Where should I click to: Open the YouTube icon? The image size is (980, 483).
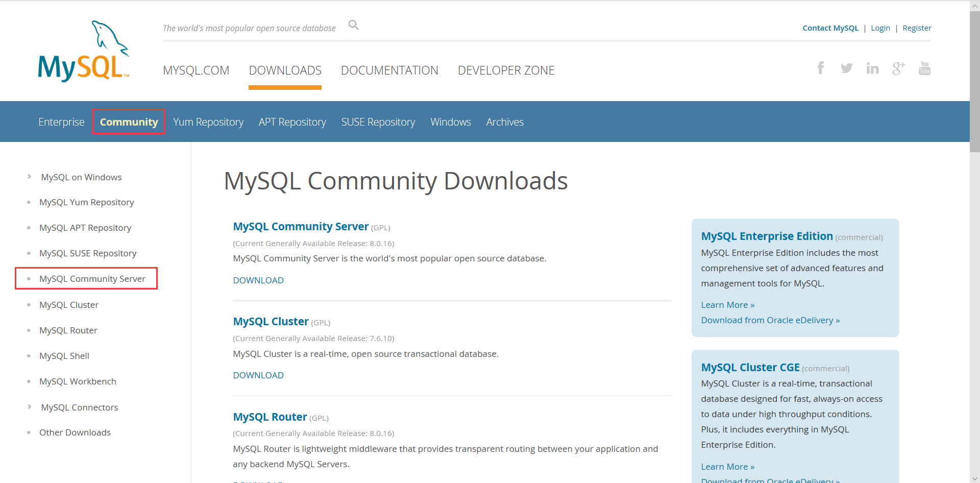(925, 68)
